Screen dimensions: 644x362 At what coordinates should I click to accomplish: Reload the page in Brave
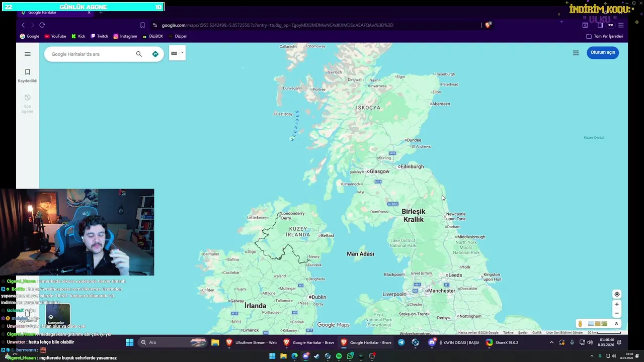(42, 25)
